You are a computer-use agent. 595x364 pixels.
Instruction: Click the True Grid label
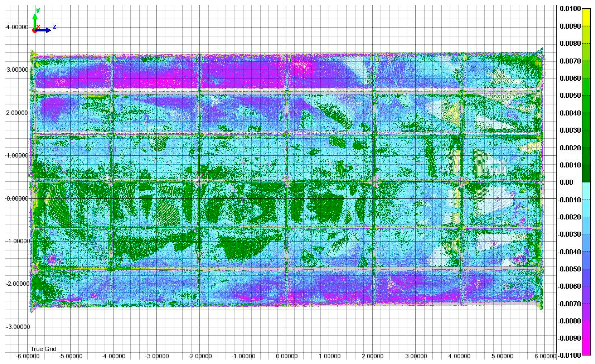(43, 349)
